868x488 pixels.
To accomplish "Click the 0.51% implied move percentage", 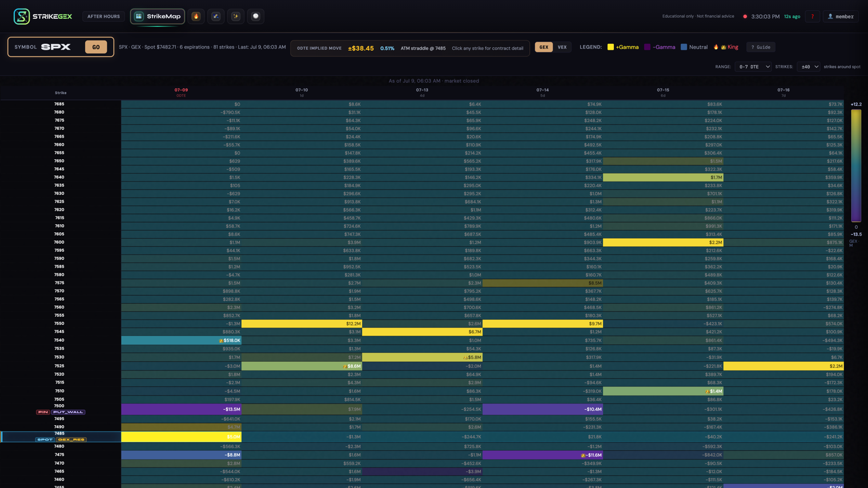I will [387, 48].
